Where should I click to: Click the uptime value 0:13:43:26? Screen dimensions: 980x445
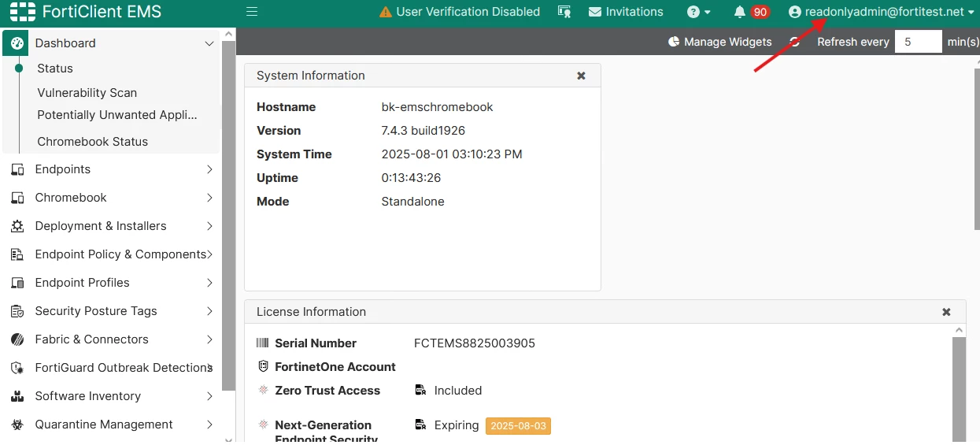point(412,178)
